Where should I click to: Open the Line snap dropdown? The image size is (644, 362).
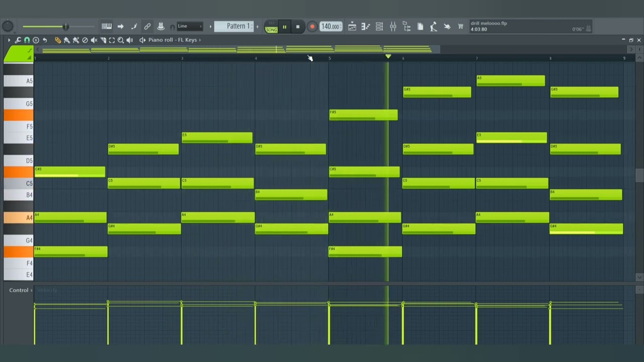[190, 26]
